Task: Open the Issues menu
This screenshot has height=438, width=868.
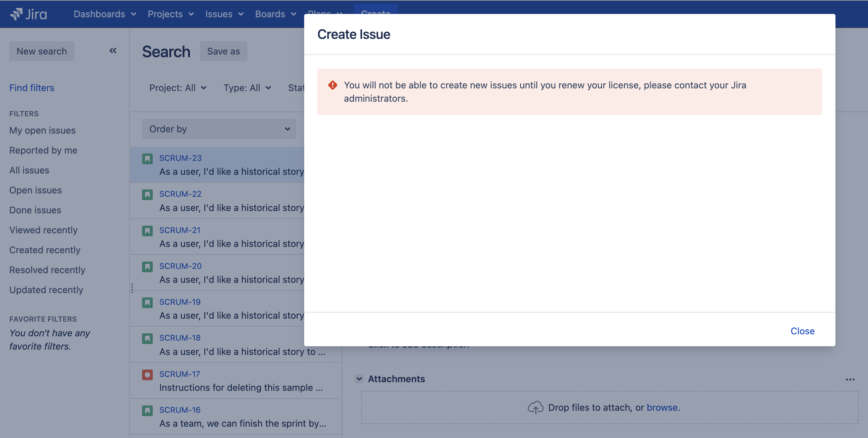Action: [224, 14]
